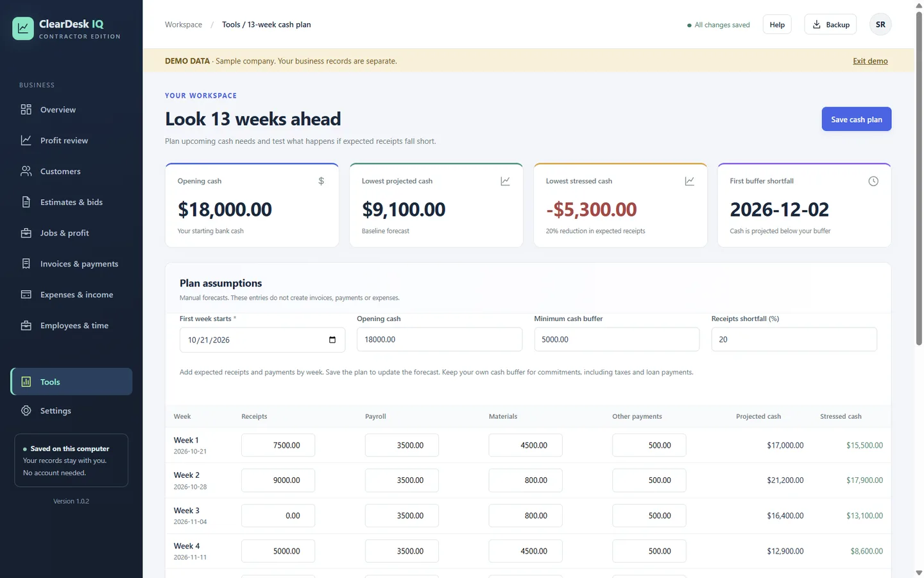Click Week 4 Materials field 4500.00
924x578 pixels.
click(526, 551)
